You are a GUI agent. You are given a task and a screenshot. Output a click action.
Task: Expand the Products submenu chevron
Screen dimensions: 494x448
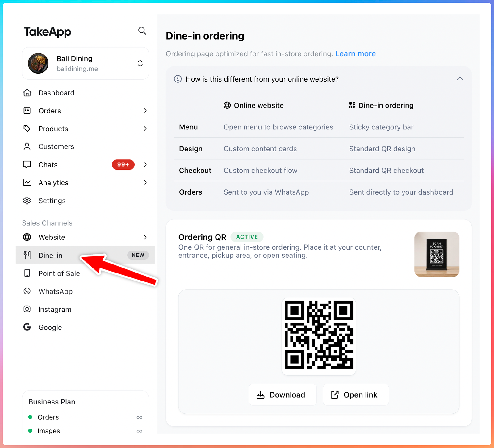145,129
